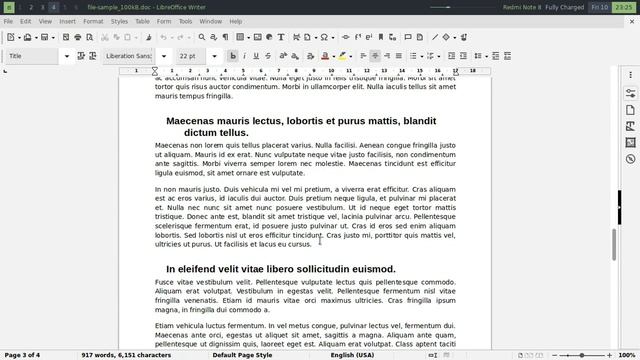Image resolution: width=640 pixels, height=360 pixels.
Task: Expand the Paragraph Style dropdown arrow
Action: click(x=67, y=56)
